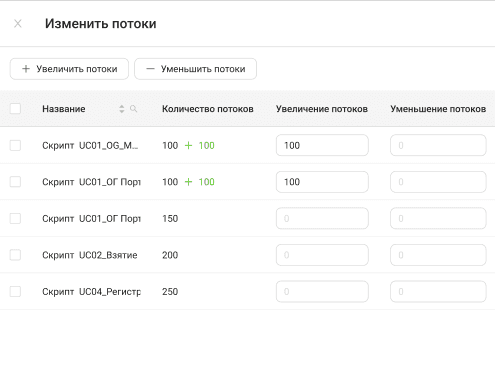Focus Уменьшение потоков field for UC02_Взятие row

click(438, 255)
